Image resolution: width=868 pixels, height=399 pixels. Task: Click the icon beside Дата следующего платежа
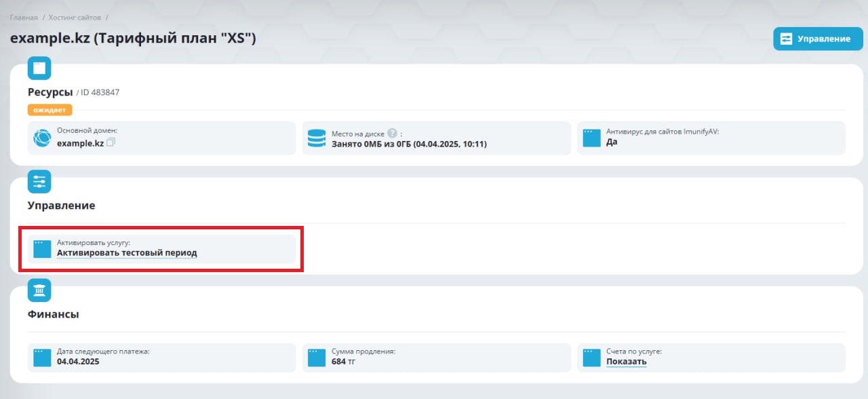point(42,357)
